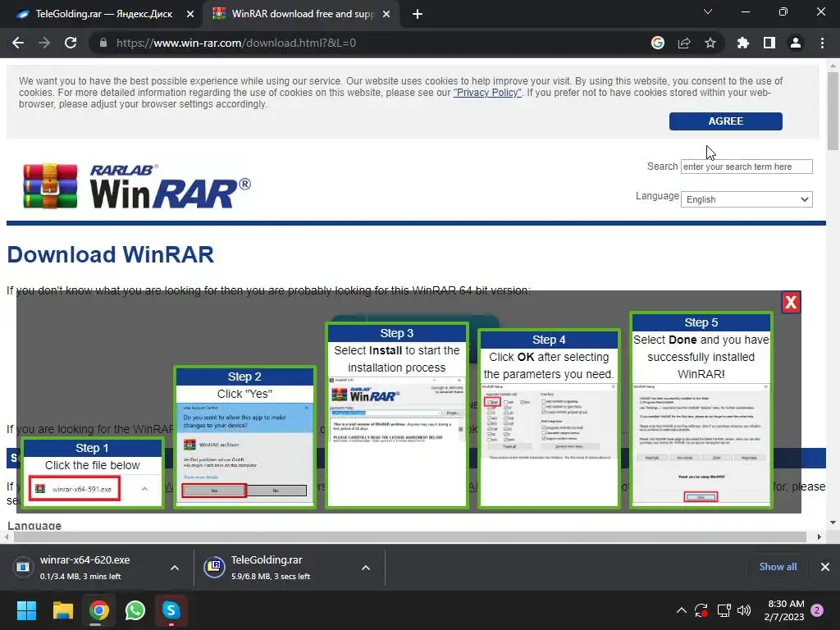Close the install steps overlay with X
The width and height of the screenshot is (840, 630).
click(x=791, y=303)
